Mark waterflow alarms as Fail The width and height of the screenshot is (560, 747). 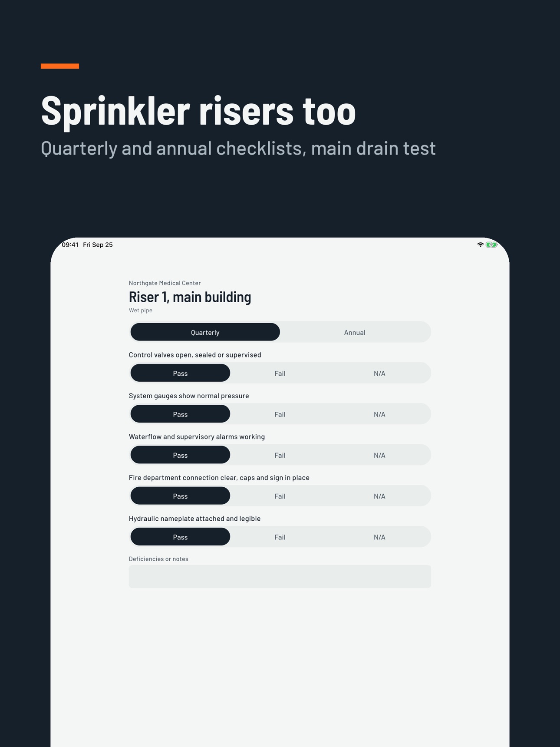(x=280, y=455)
